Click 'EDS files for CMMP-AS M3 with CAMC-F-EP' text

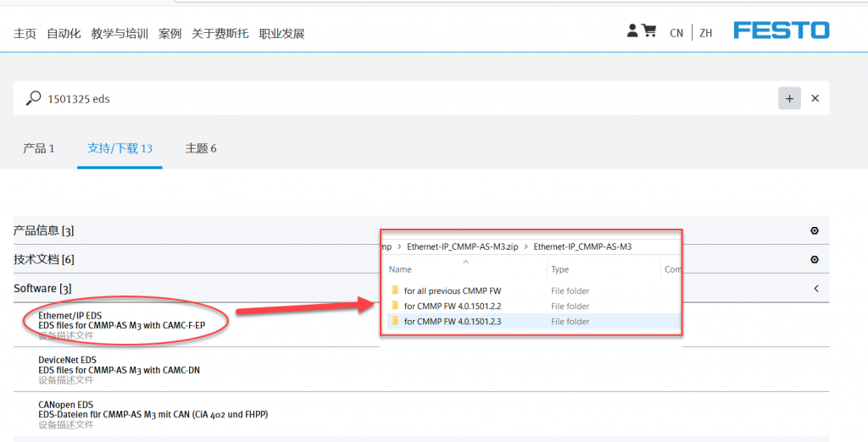122,325
